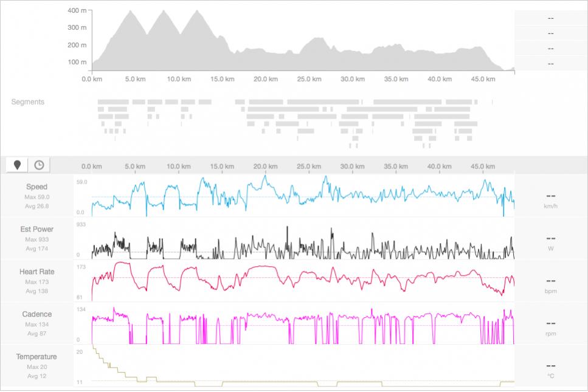Click the 'Avg 26.8' speed value
588x392 pixels.
pos(36,206)
